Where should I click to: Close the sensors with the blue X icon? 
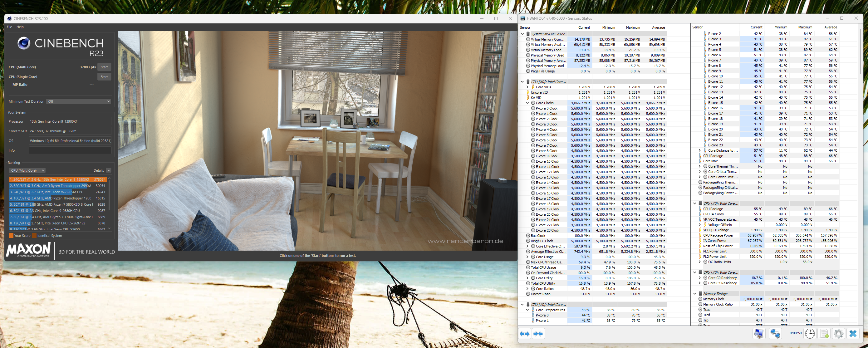853,334
